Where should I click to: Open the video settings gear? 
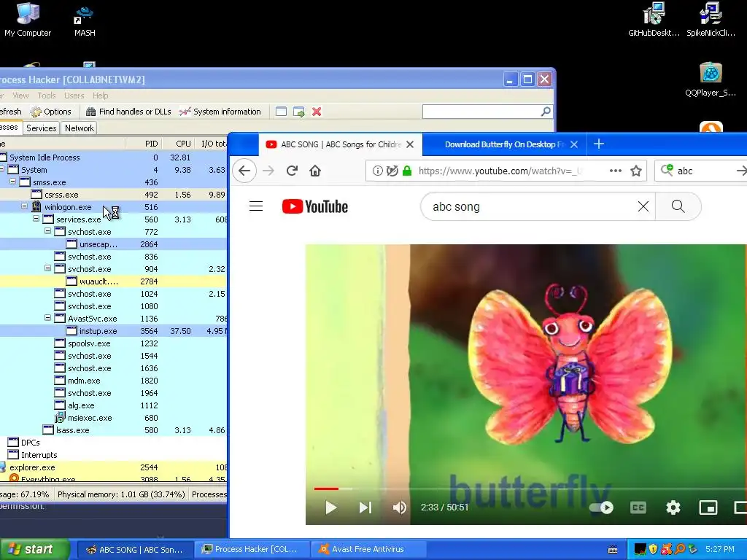[x=673, y=507]
